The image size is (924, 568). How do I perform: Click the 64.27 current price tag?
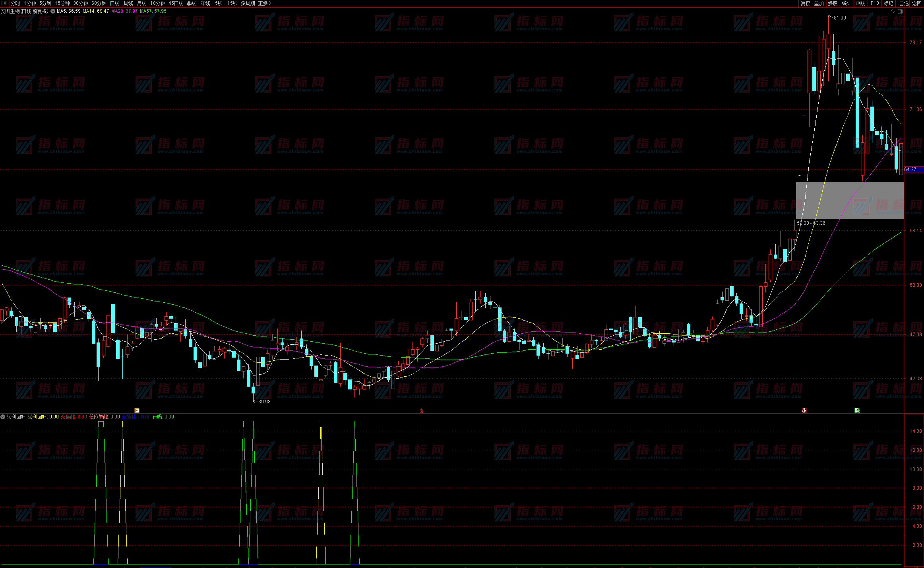coord(914,170)
